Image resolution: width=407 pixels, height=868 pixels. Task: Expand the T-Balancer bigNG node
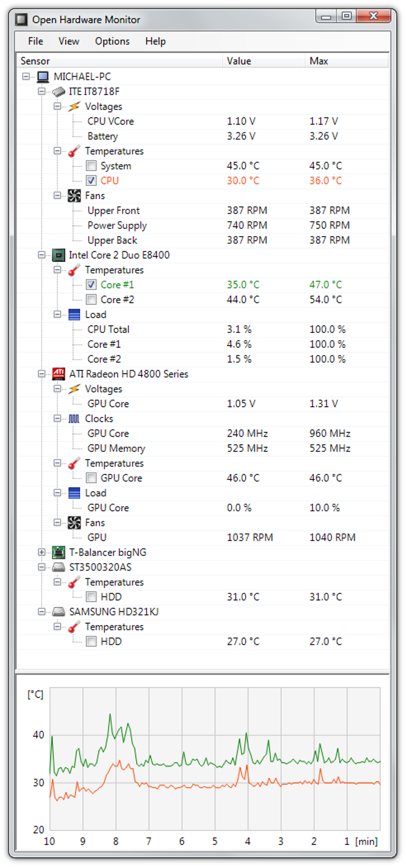tap(41, 552)
